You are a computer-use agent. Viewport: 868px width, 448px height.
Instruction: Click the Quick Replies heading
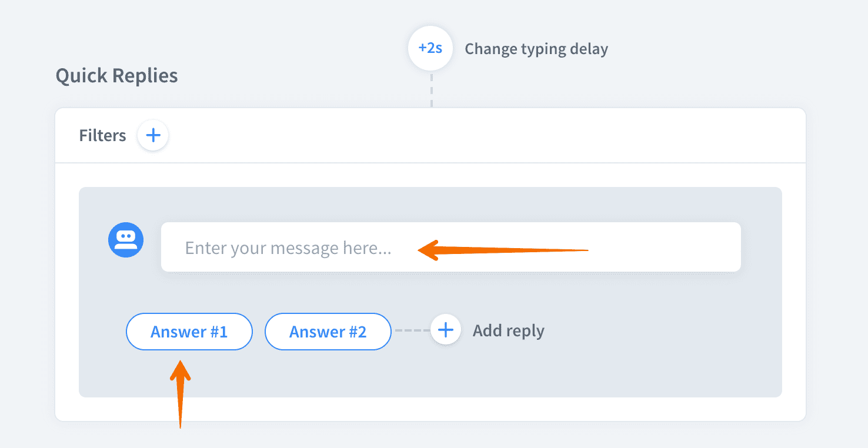[116, 75]
